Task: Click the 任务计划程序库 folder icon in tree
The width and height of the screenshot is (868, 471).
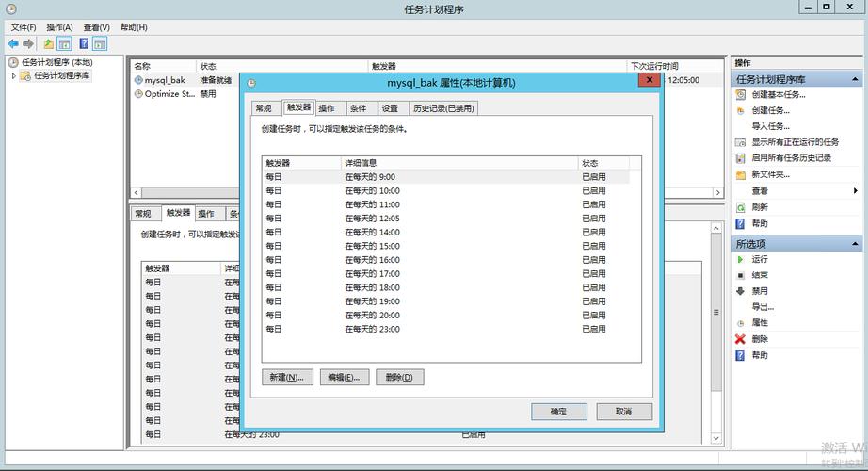Action: click(x=25, y=76)
